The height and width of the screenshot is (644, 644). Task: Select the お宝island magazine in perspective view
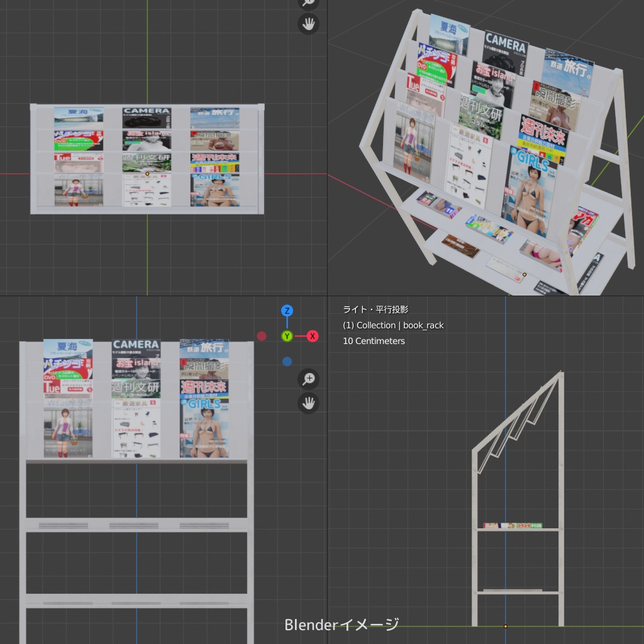(x=492, y=84)
